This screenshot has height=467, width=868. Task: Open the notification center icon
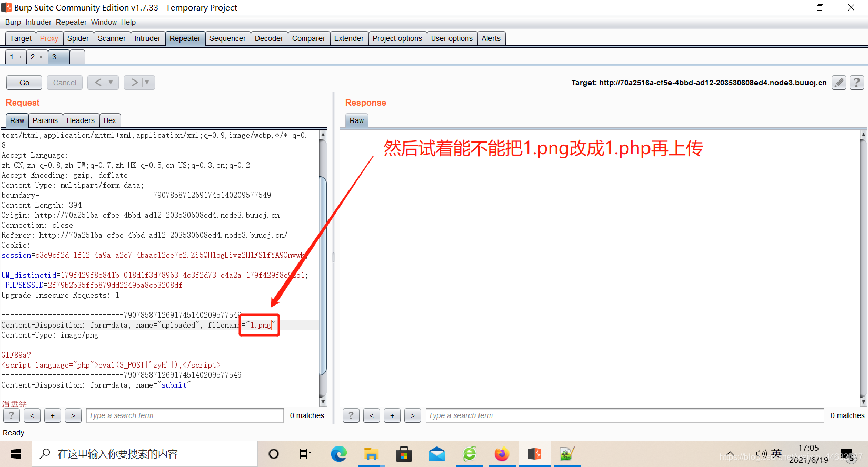[x=847, y=454]
